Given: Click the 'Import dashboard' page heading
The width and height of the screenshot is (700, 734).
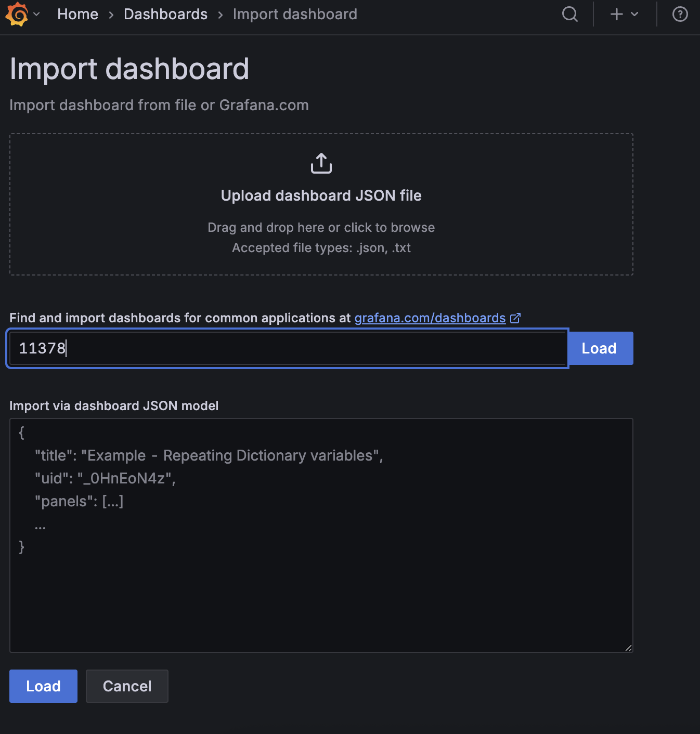Looking at the screenshot, I should click(x=129, y=69).
